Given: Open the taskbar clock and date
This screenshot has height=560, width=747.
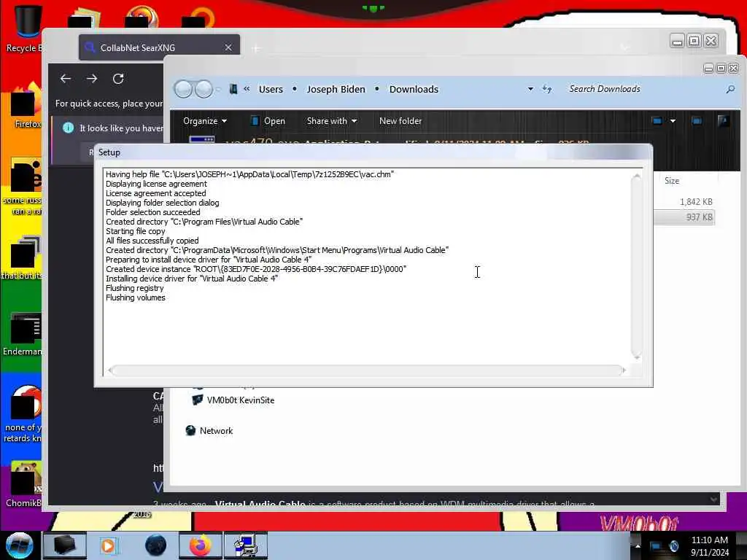Looking at the screenshot, I should (710, 545).
